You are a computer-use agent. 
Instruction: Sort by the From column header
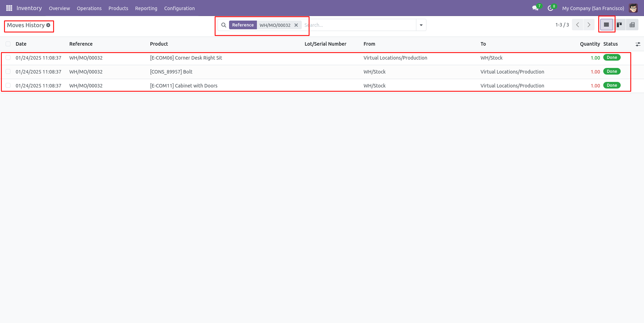point(369,44)
